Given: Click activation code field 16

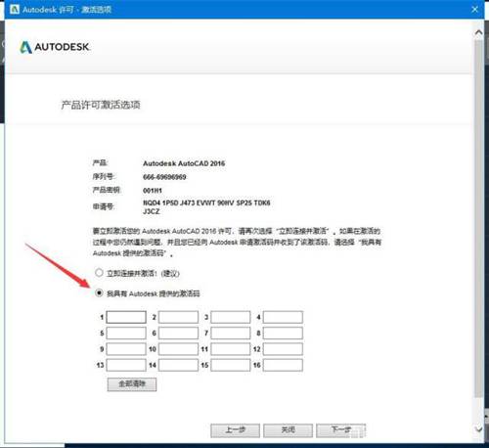Looking at the screenshot, I should pos(283,365).
